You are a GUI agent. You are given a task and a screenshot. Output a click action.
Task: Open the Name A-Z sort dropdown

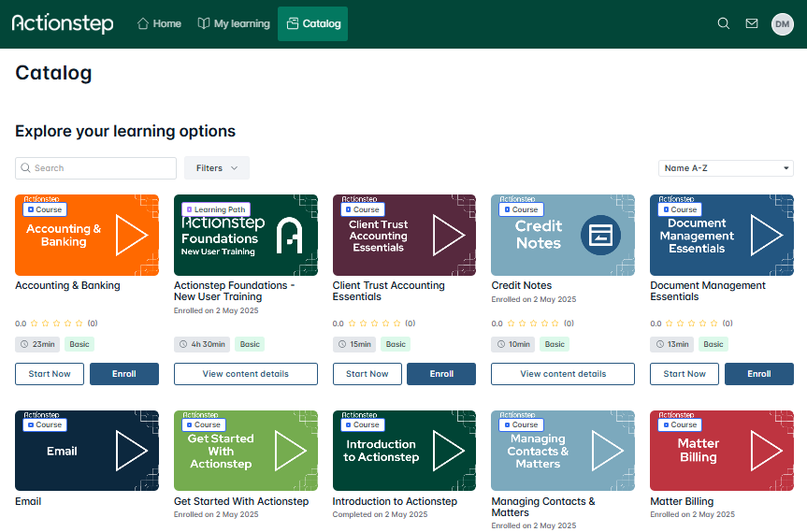(x=726, y=168)
